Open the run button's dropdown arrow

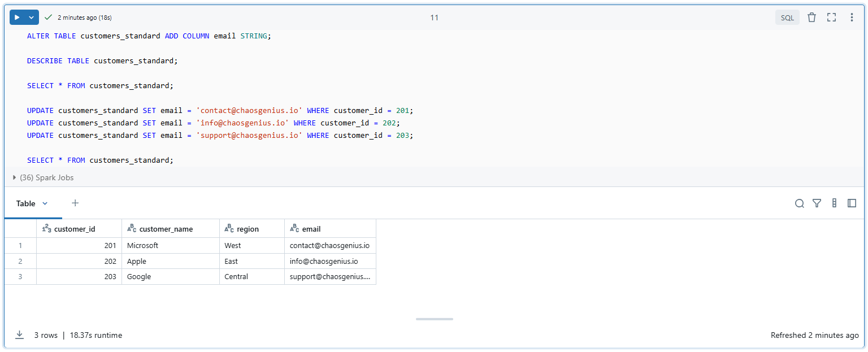click(x=30, y=17)
